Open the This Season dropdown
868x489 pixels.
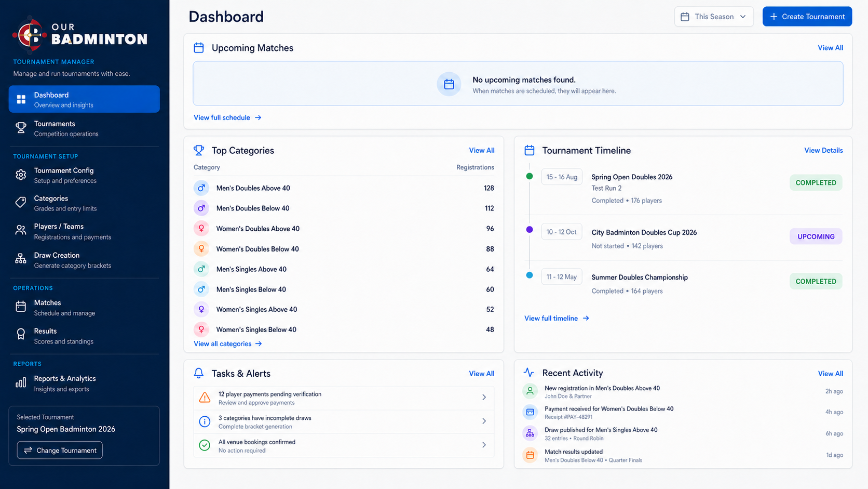(714, 17)
